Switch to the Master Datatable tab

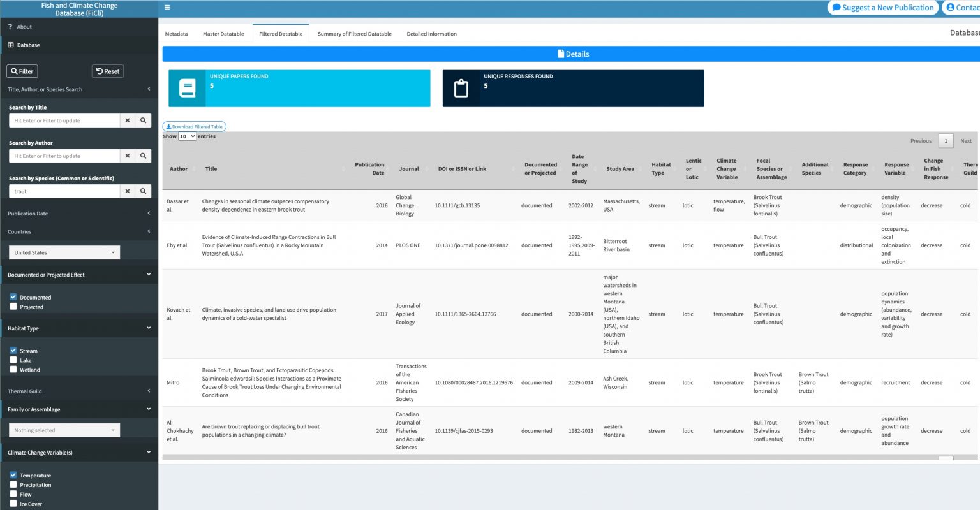(223, 34)
